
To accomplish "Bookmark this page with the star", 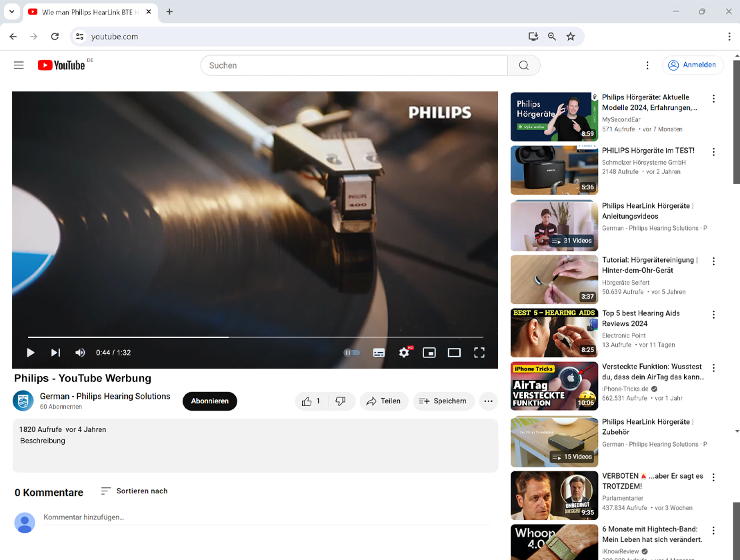I will (x=571, y=36).
